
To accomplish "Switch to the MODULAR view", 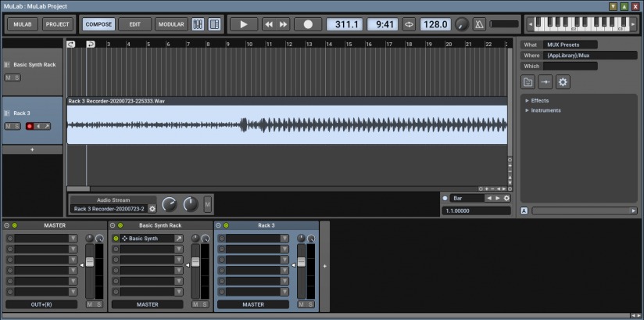I will pyautogui.click(x=171, y=24).
